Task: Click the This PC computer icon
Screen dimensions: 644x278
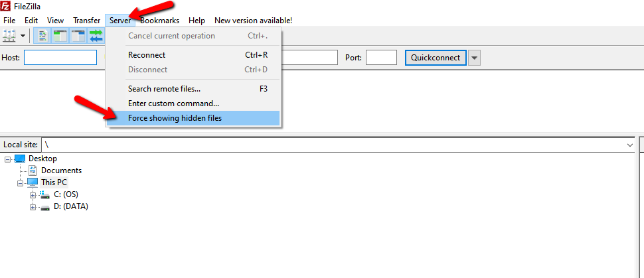Action: coord(33,182)
